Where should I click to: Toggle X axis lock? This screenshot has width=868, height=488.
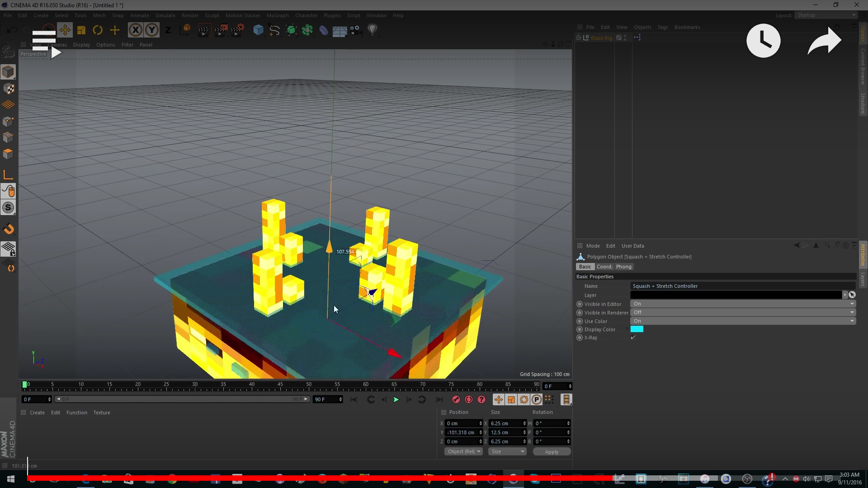pyautogui.click(x=135, y=30)
